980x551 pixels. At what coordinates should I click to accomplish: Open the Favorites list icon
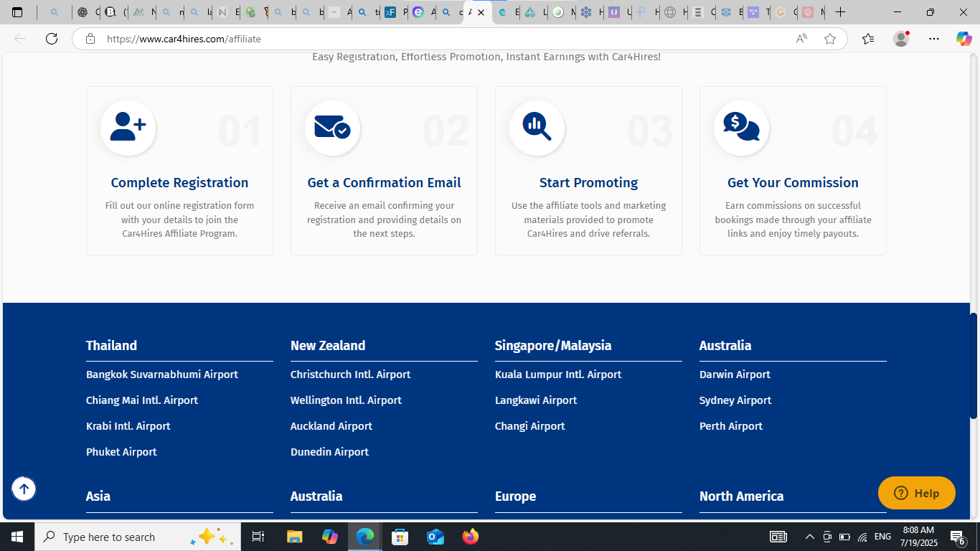tap(868, 39)
